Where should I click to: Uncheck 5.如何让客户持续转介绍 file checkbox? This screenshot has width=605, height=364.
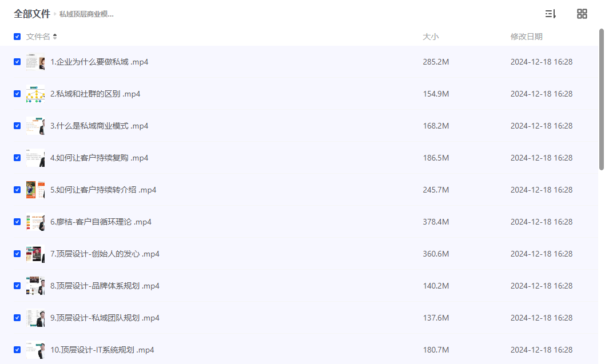(17, 190)
